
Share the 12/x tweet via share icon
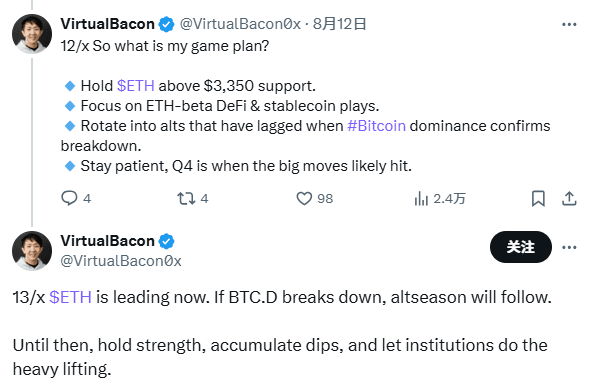569,198
